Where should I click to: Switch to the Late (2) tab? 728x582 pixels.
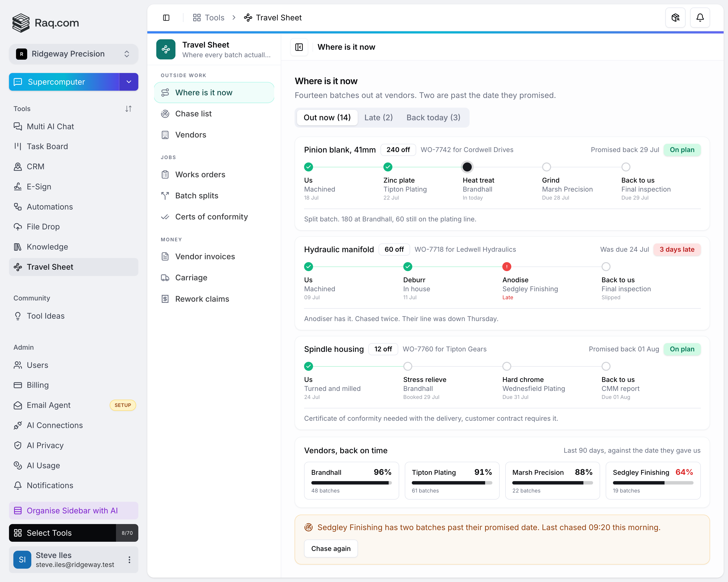[379, 117]
